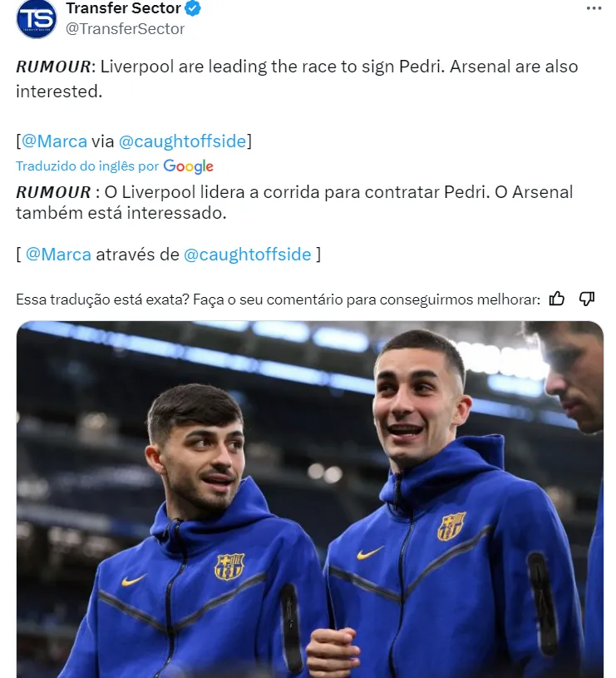Open the Transfer Sector account name

pyautogui.click(x=123, y=9)
